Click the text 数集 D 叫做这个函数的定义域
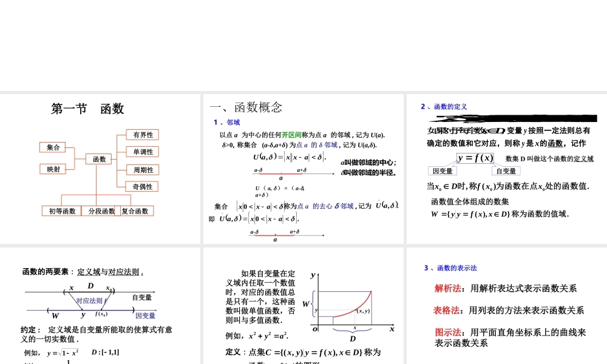The width and height of the screenshot is (607, 364). tap(549, 158)
